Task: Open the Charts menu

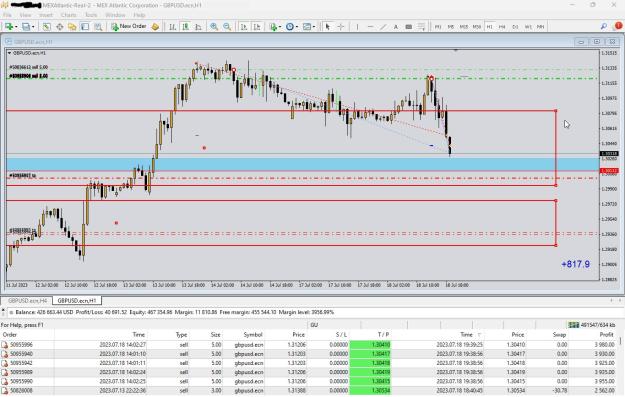Action: [69, 15]
